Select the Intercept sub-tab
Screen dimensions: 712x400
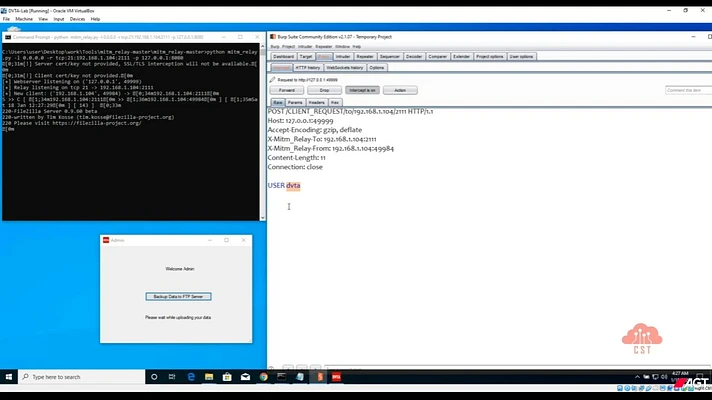tap(282, 68)
